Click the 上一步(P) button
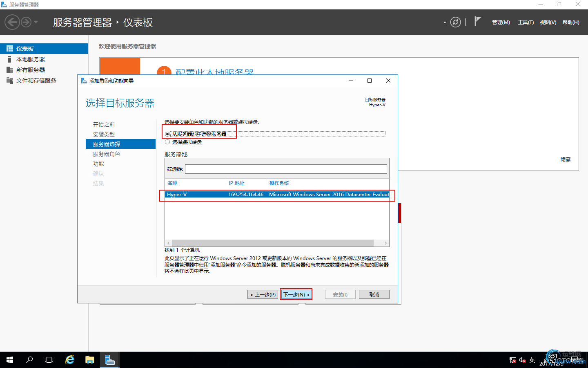588x368 pixels. point(263,294)
